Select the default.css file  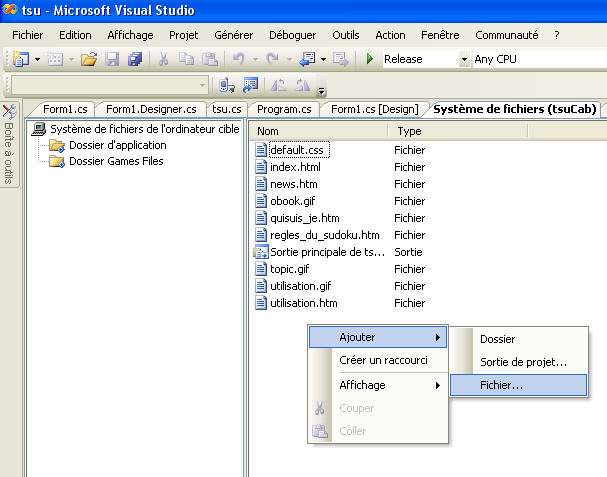tap(297, 150)
